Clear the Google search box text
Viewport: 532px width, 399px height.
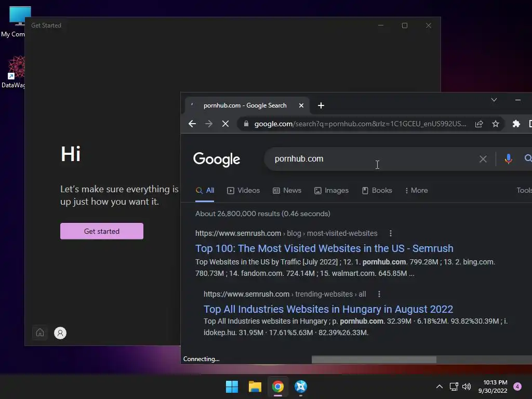(x=483, y=159)
